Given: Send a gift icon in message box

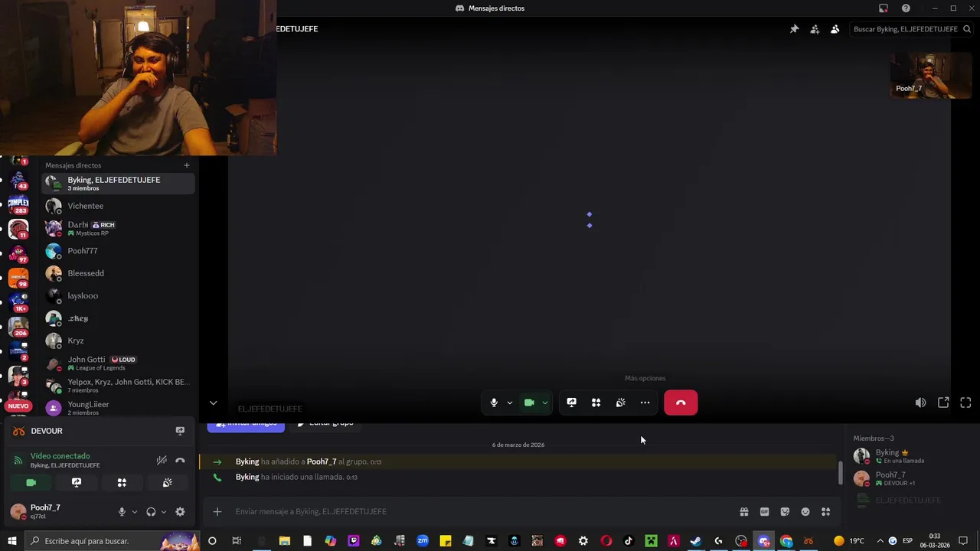Looking at the screenshot, I should point(743,512).
